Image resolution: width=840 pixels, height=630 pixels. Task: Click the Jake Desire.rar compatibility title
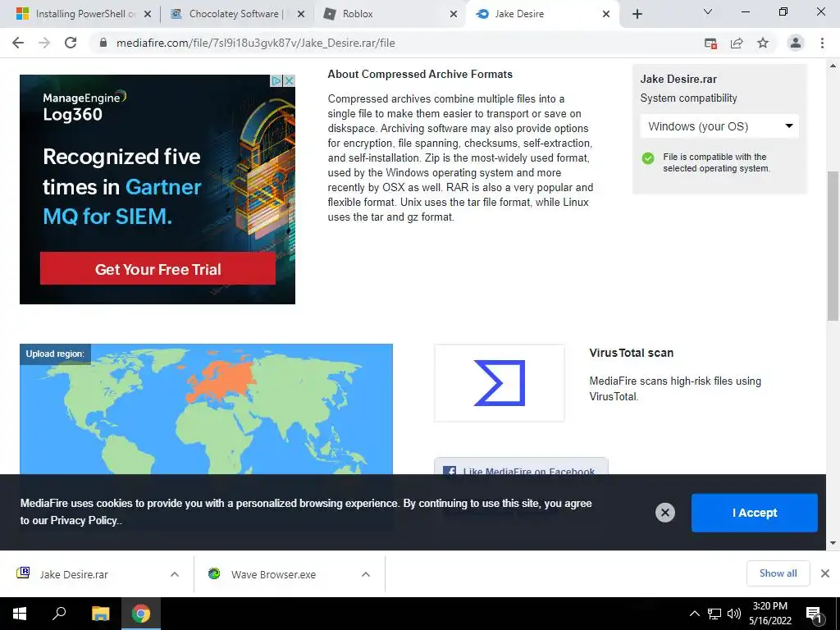click(x=678, y=80)
